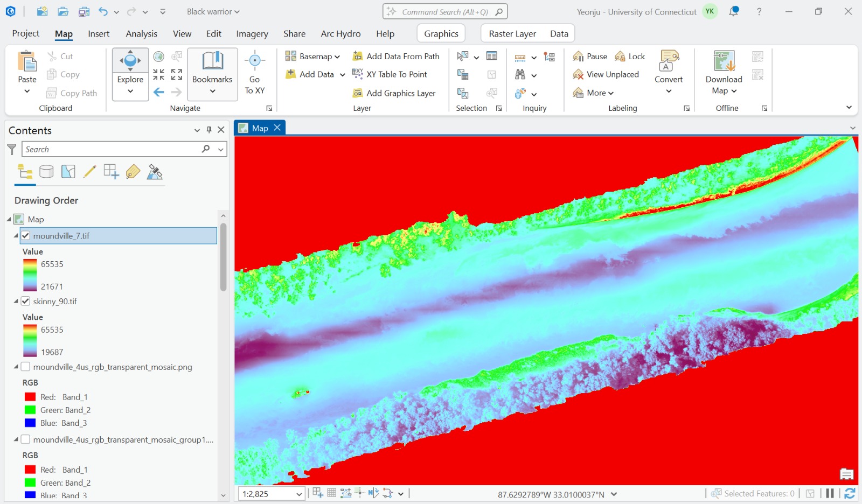Uncheck moundville_7.tif layer visibility
Image resolution: width=862 pixels, height=504 pixels.
tap(25, 236)
